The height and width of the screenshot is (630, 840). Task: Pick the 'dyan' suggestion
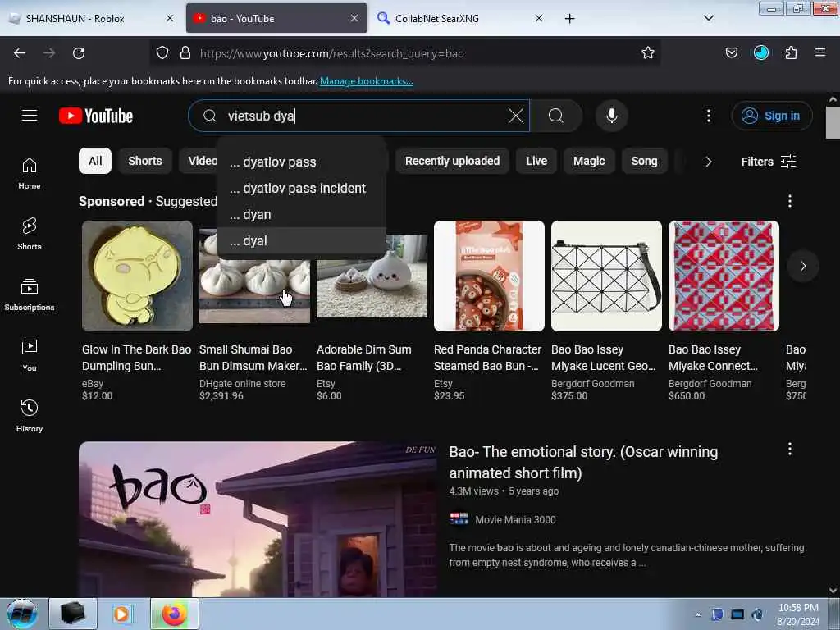tap(302, 214)
